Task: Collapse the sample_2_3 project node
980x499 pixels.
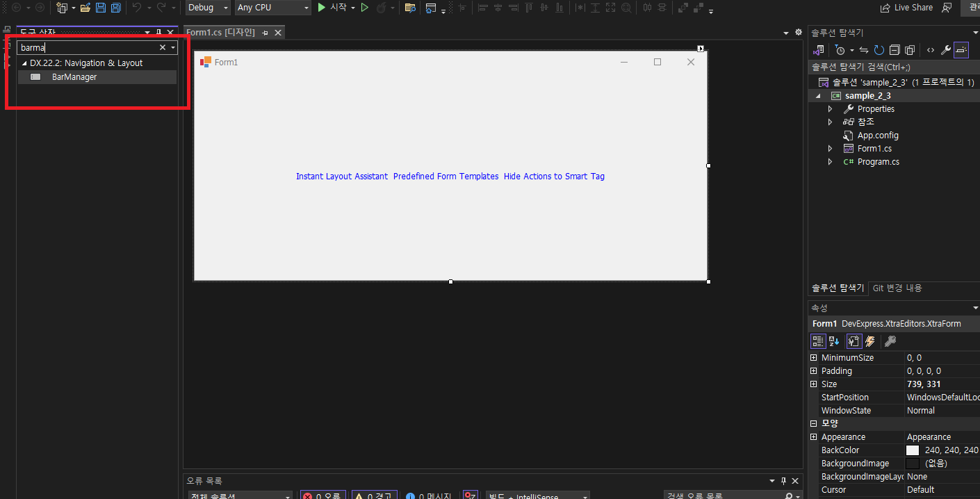Action: pos(817,96)
